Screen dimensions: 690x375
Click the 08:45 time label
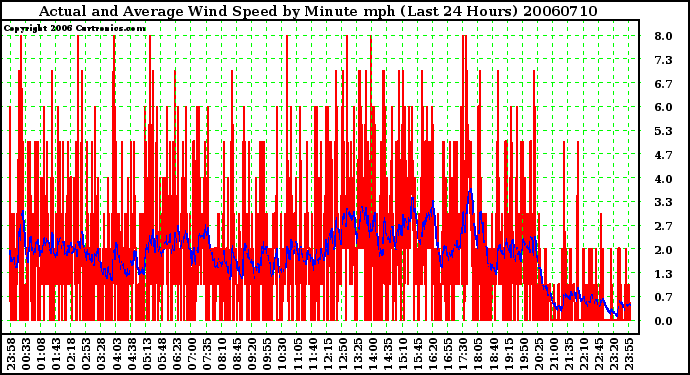tap(237, 354)
